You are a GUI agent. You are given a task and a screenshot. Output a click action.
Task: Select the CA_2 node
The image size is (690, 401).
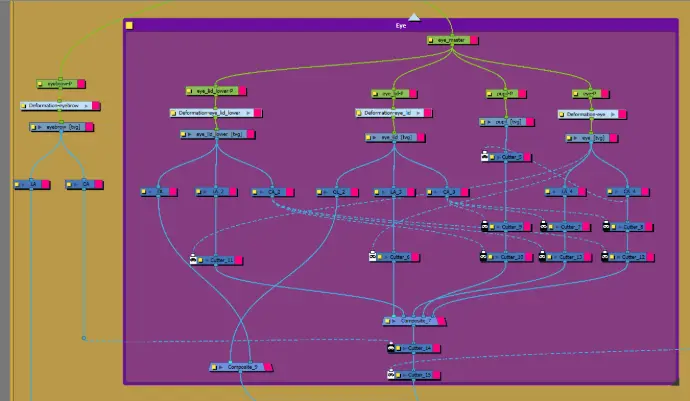click(273, 192)
